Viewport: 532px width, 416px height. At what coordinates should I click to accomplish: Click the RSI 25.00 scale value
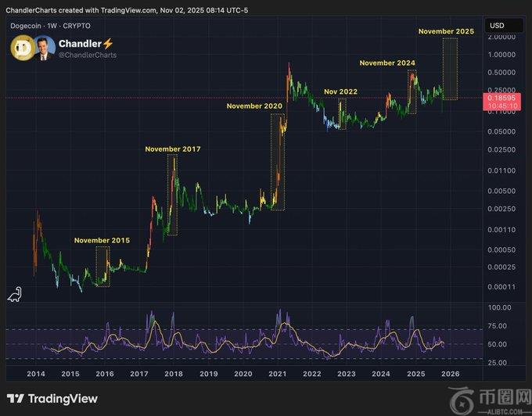497,362
